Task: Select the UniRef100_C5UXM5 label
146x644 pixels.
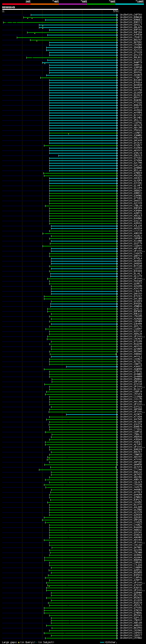Action: 131,316
